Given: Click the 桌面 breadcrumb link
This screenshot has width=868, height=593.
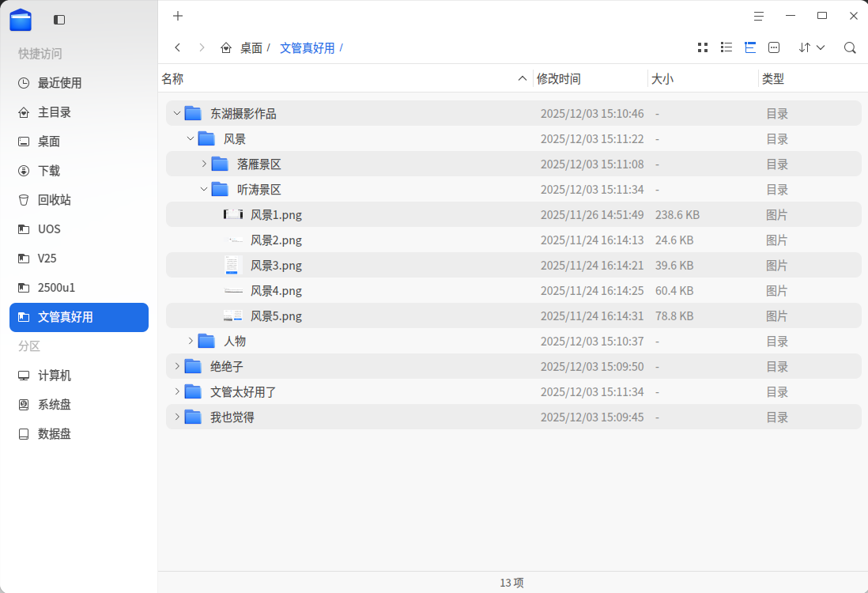Looking at the screenshot, I should 251,48.
